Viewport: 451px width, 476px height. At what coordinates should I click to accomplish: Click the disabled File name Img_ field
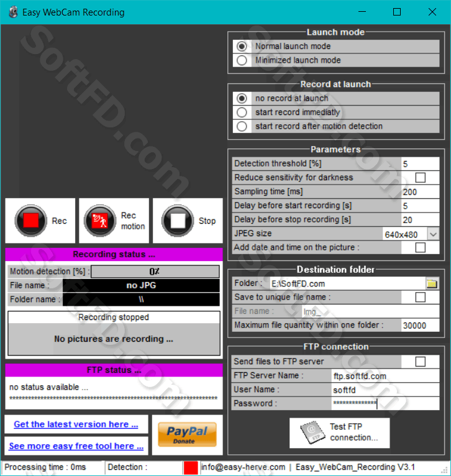pyautogui.click(x=371, y=311)
